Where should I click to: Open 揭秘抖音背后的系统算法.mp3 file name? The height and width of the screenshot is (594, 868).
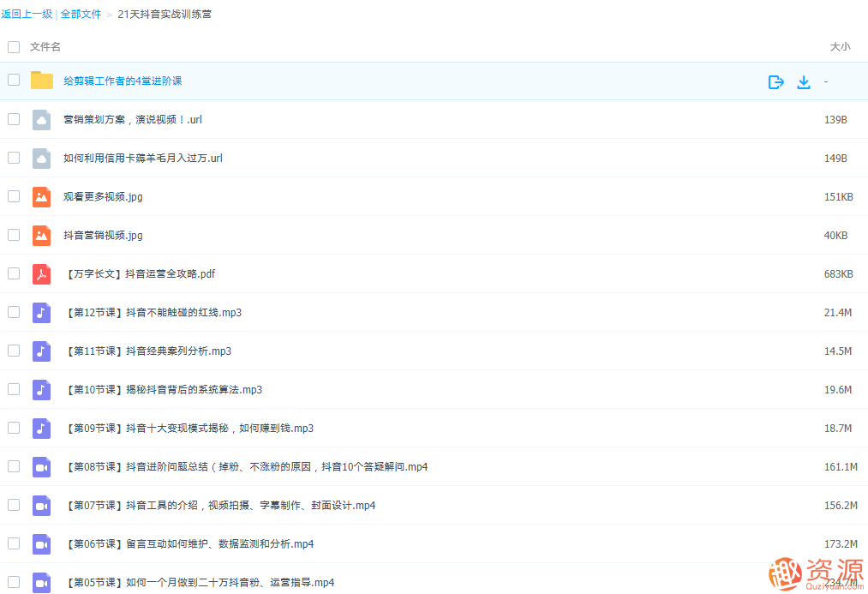164,390
